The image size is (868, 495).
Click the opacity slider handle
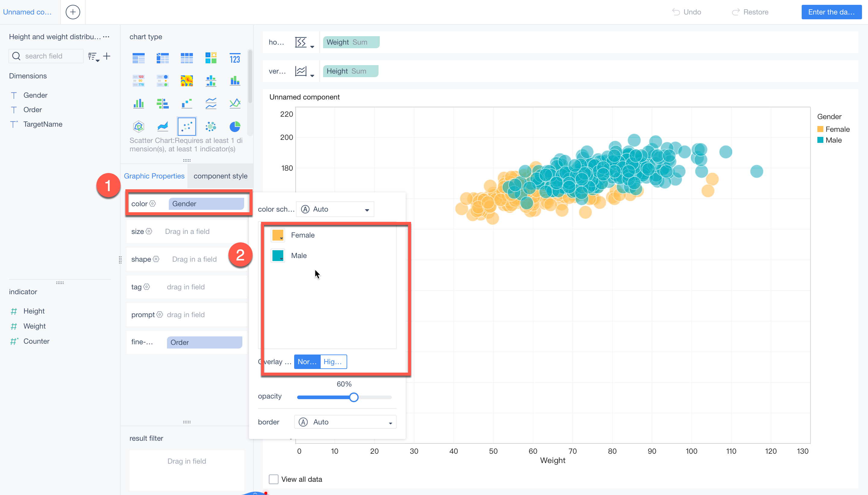[x=354, y=397]
